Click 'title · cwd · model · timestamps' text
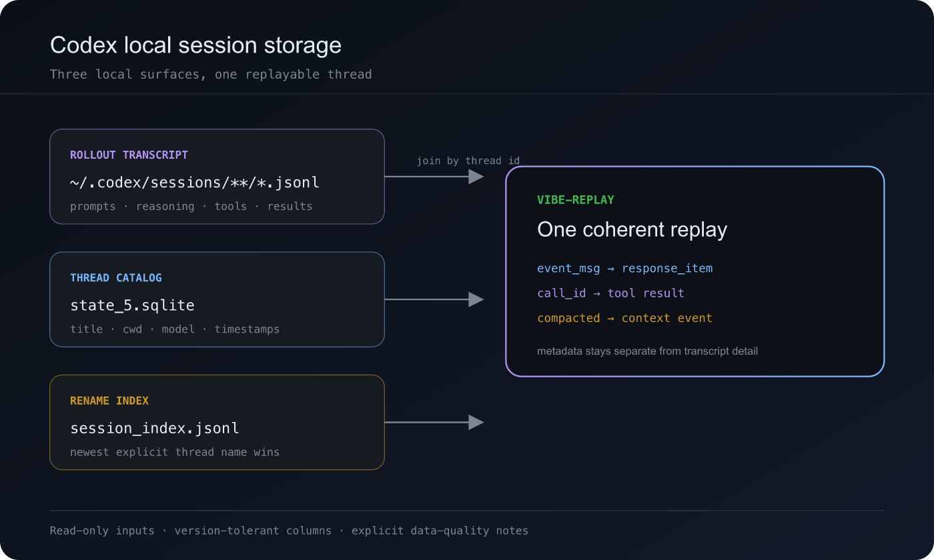 click(175, 329)
